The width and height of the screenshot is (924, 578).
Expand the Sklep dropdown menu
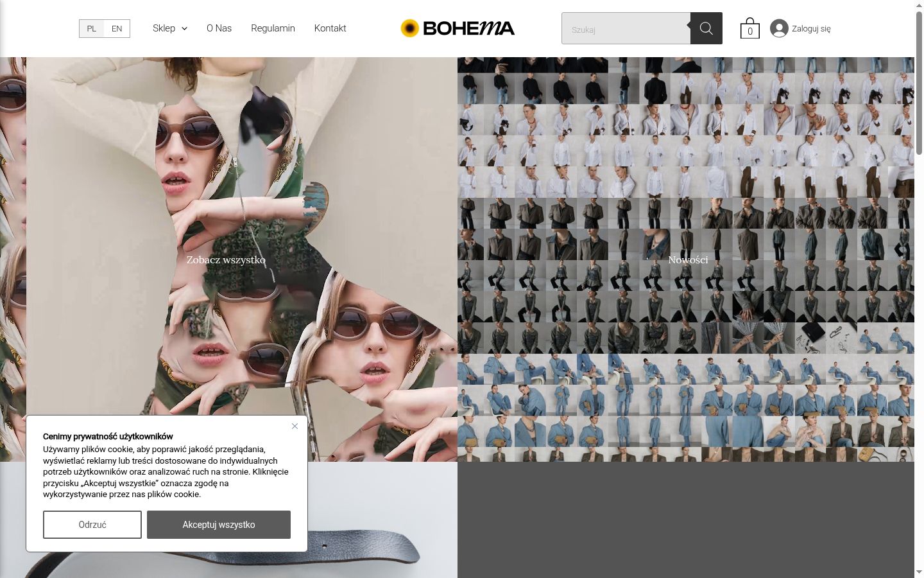tap(170, 28)
